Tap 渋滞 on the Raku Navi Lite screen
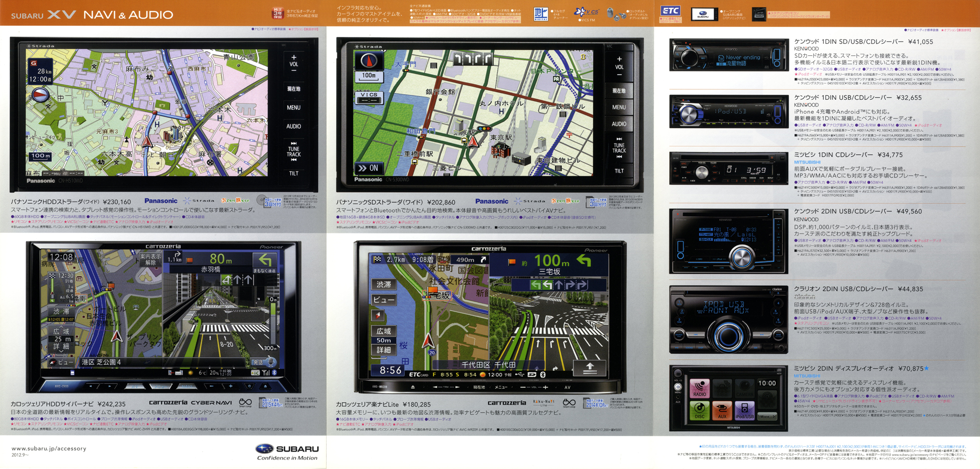The height and width of the screenshot is (469, 980). (384, 284)
